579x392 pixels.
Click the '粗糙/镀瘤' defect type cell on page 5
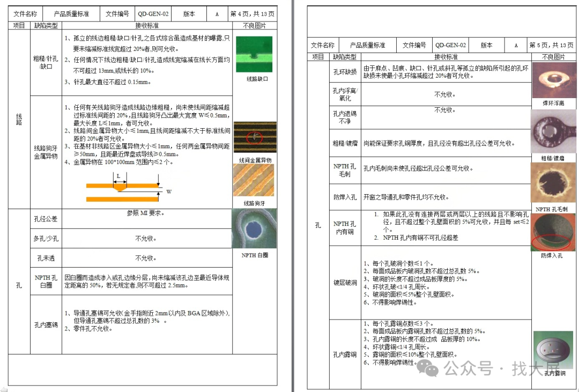coord(345,143)
